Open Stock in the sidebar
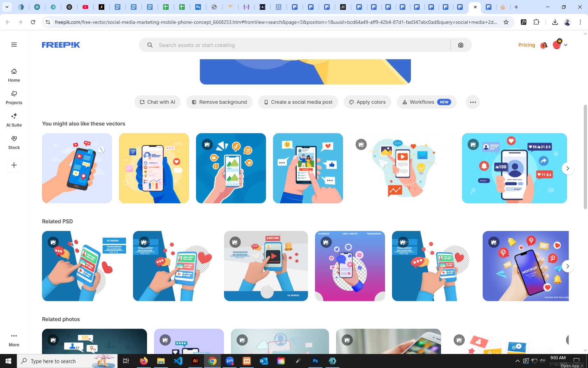Screen dimensions: 588x368 pyautogui.click(x=14, y=143)
